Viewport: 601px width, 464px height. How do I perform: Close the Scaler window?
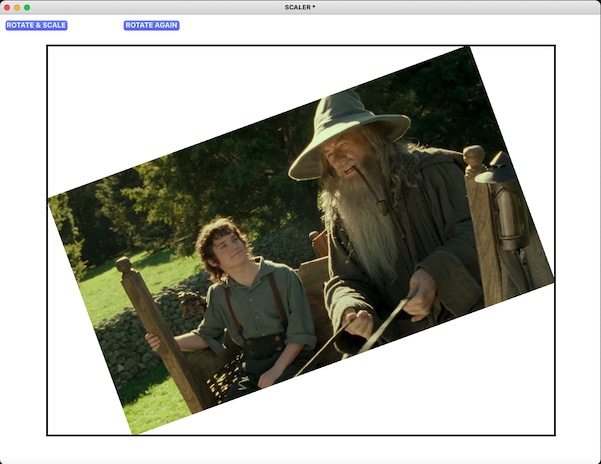click(6, 7)
